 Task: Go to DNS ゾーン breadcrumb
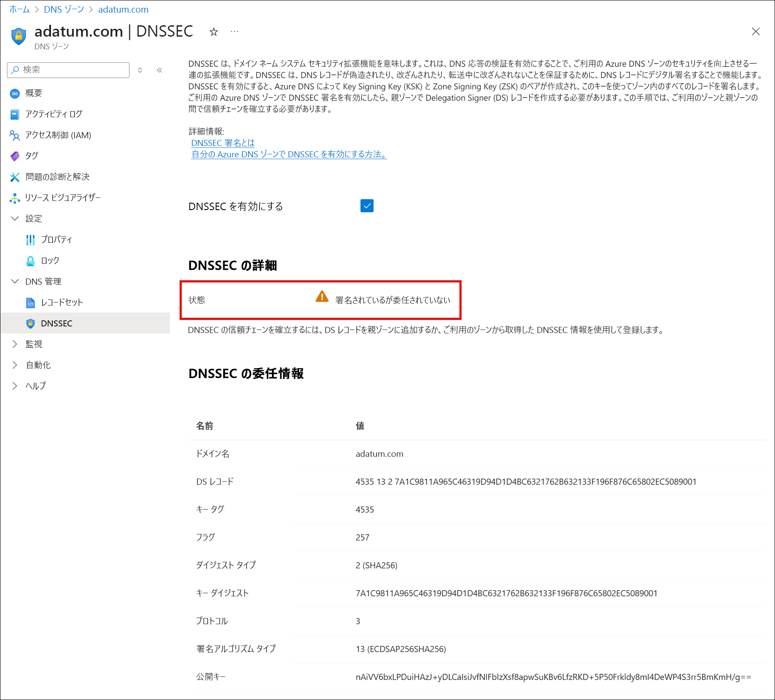(x=64, y=10)
